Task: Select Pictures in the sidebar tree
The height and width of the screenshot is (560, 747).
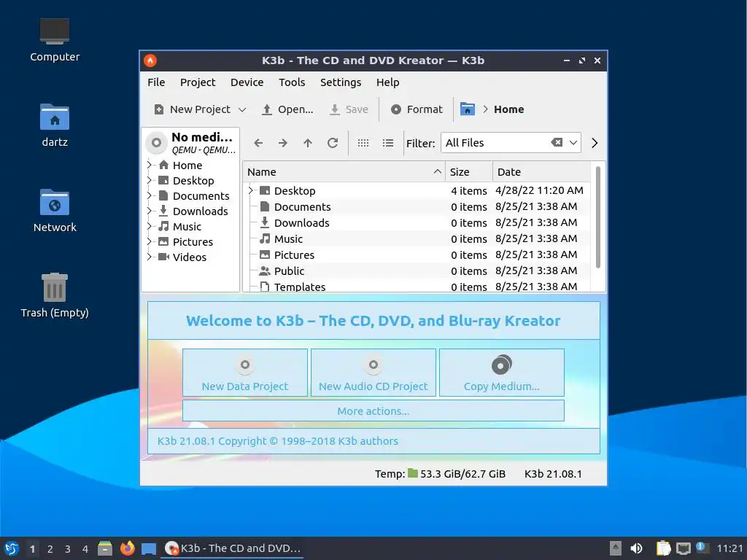Action: (x=193, y=242)
